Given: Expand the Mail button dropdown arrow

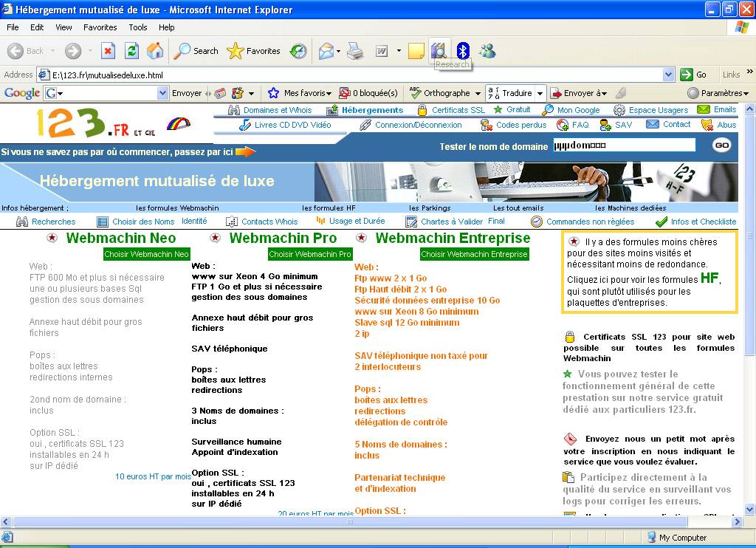Looking at the screenshot, I should (x=338, y=51).
